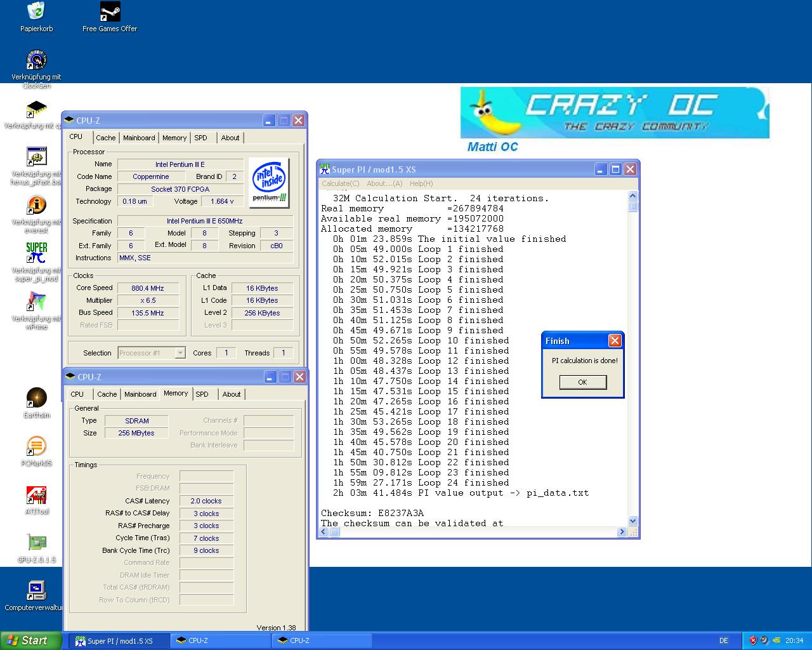
Task: Launch the super_pi_mod desktop shortcut
Action: pyautogui.click(x=36, y=253)
